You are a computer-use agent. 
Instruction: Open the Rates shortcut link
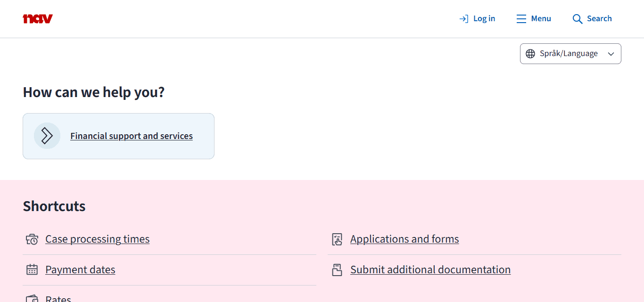(x=58, y=299)
